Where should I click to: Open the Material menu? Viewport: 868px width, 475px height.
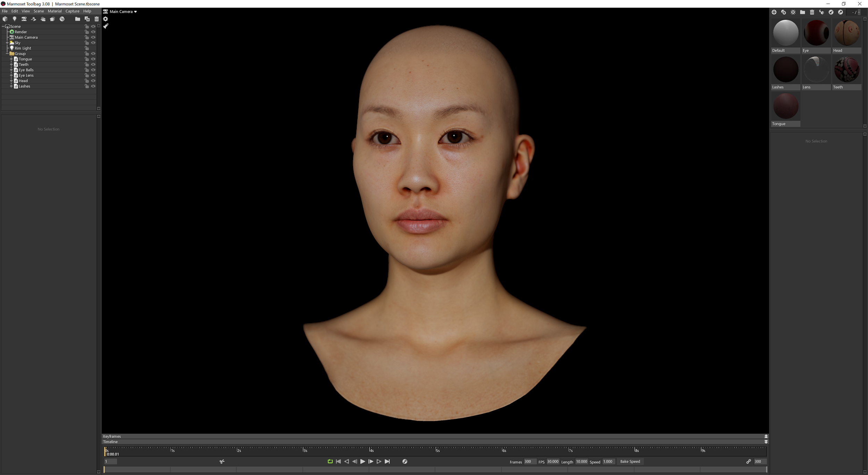[x=55, y=11]
